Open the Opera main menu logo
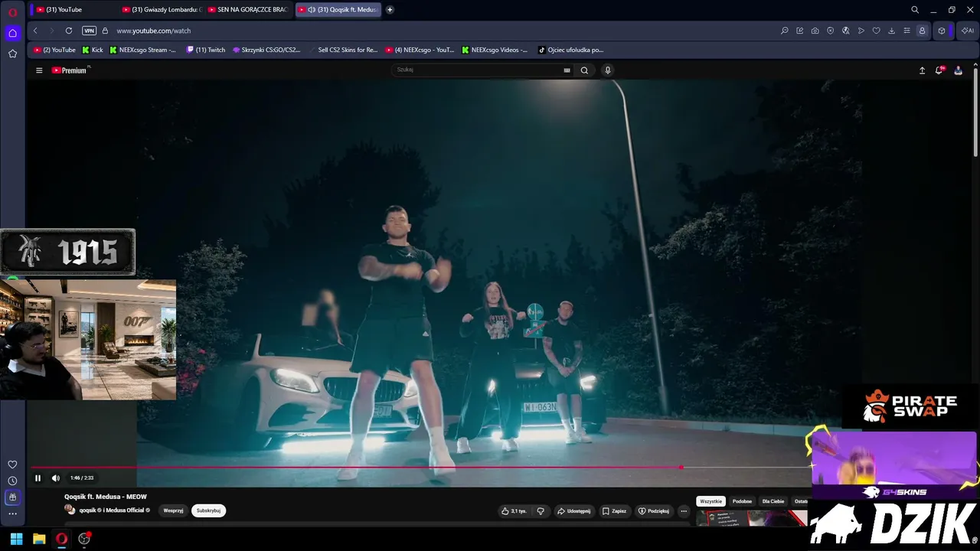The image size is (980, 551). pos(12,12)
